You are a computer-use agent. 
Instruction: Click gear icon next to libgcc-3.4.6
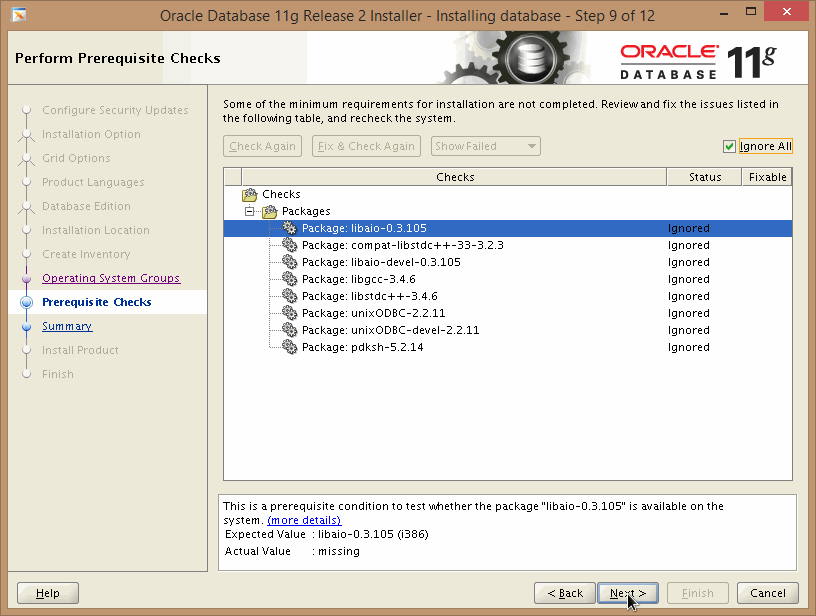[x=290, y=279]
